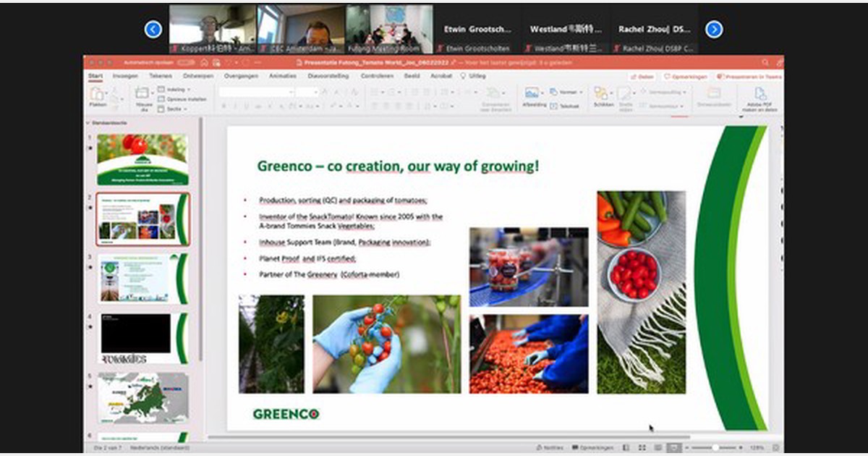The height and width of the screenshot is (456, 868).
Task: Adjust the zoom slider in status bar
Action: tap(716, 448)
